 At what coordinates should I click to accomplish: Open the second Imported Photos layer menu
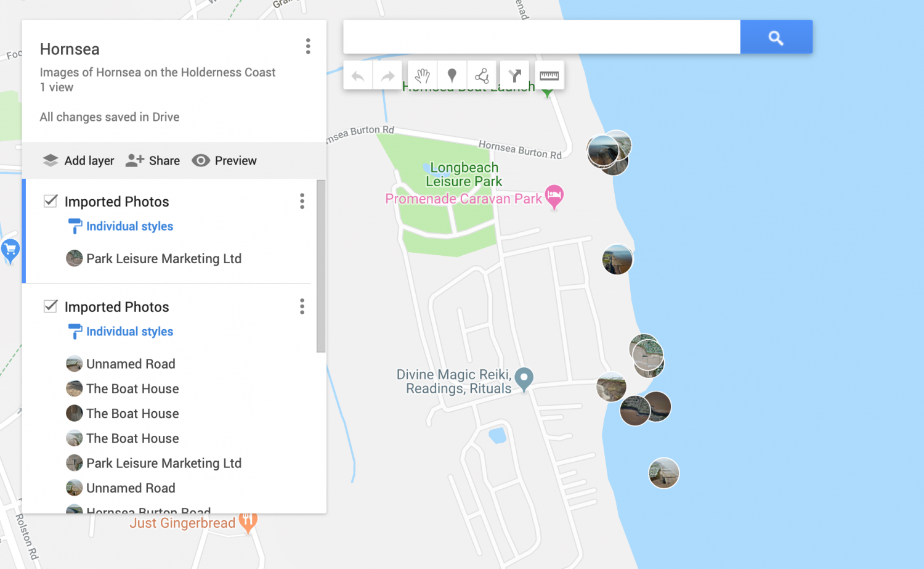point(302,306)
